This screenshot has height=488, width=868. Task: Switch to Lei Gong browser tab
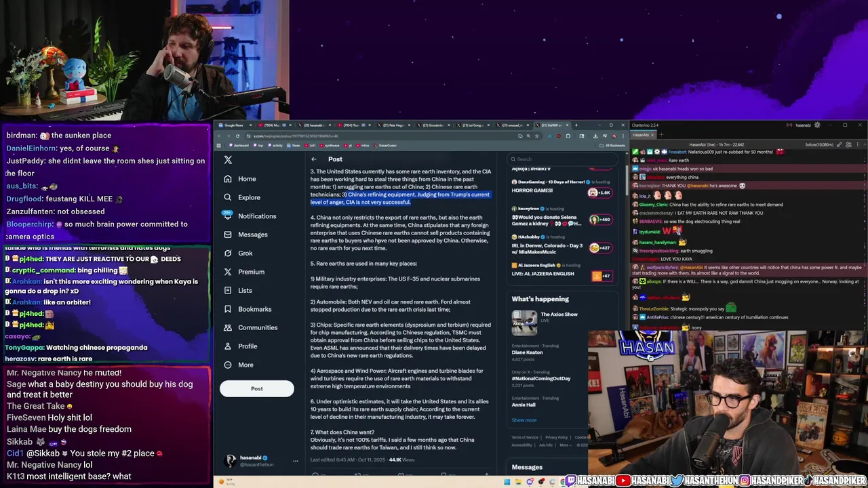(472, 125)
